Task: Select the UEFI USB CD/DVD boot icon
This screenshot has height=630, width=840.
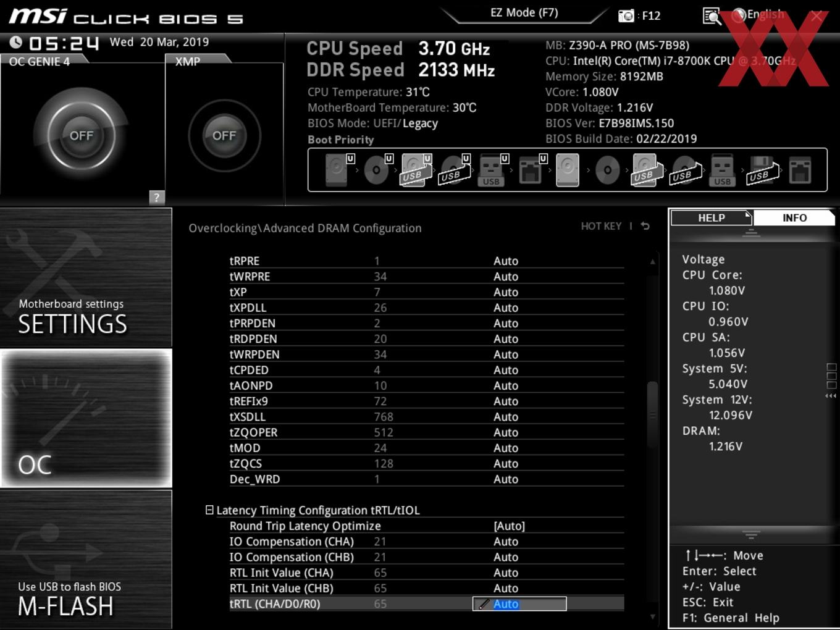Action: click(x=455, y=170)
